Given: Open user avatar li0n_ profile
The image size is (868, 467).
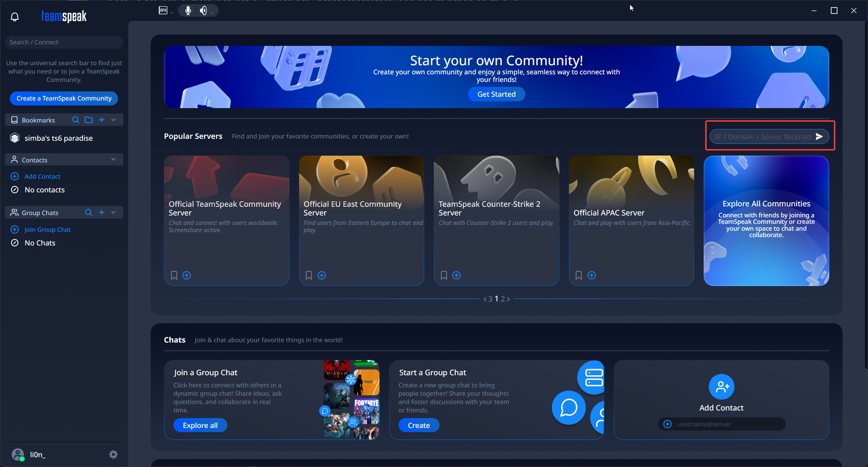Looking at the screenshot, I should pyautogui.click(x=18, y=454).
